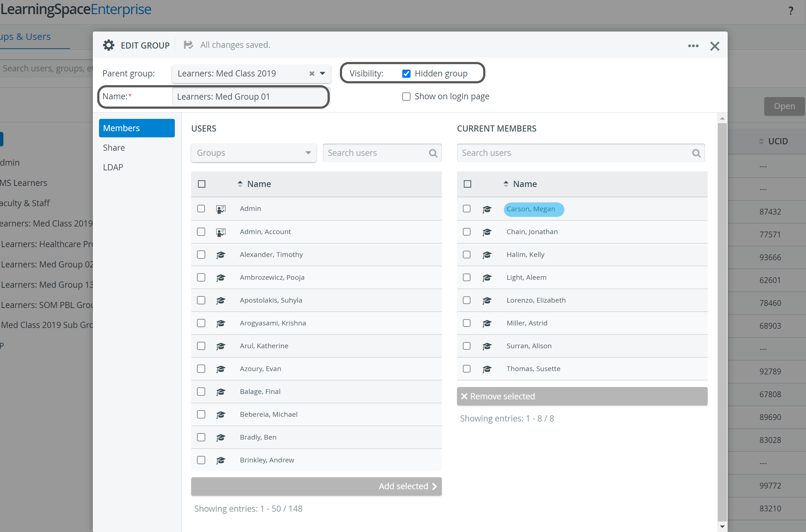
Task: Check the box for Miller, Astrid
Action: pos(467,323)
